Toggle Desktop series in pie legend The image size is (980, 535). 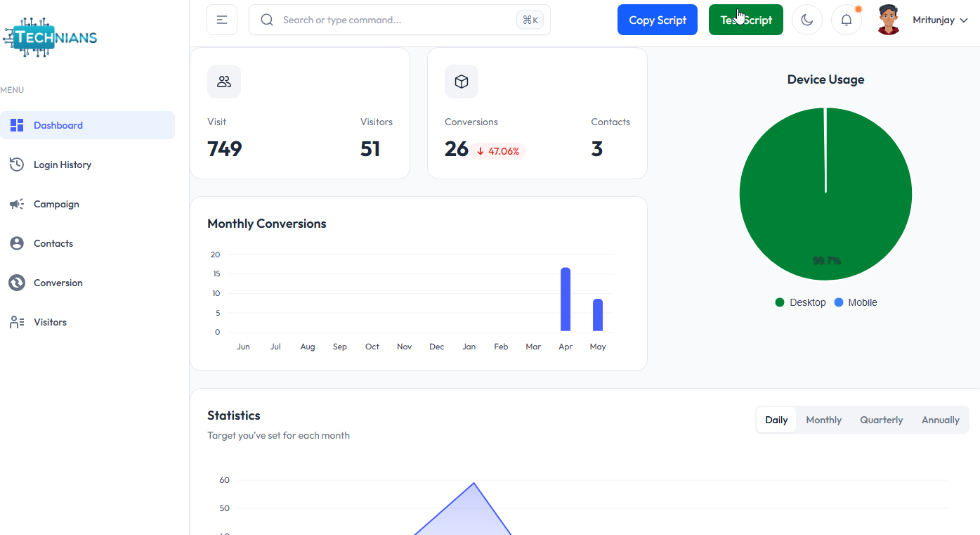pos(801,302)
